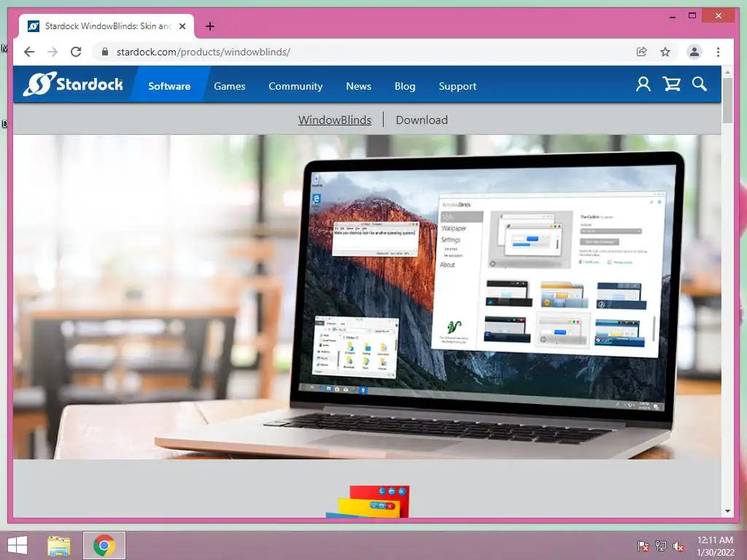
Task: Click the address bar URL
Action: (x=204, y=52)
